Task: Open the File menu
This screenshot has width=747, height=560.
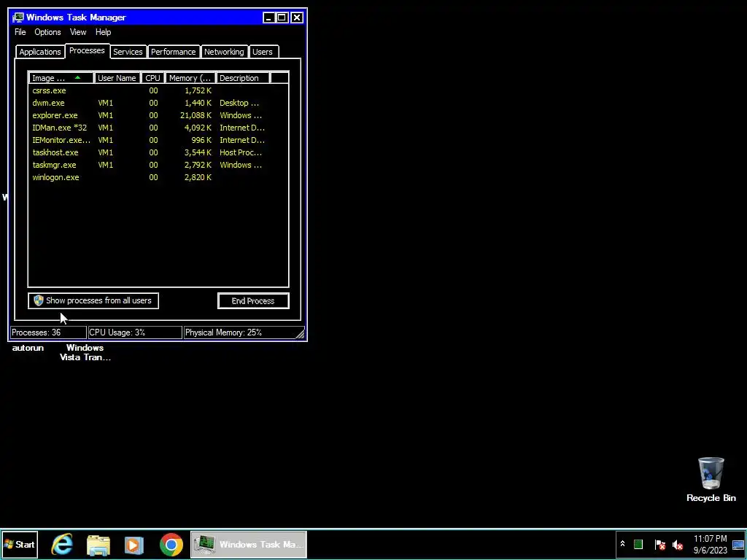Action: (x=20, y=32)
